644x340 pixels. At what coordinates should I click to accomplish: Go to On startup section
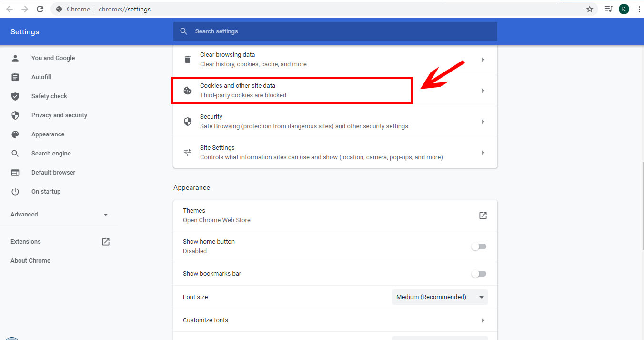point(46,192)
